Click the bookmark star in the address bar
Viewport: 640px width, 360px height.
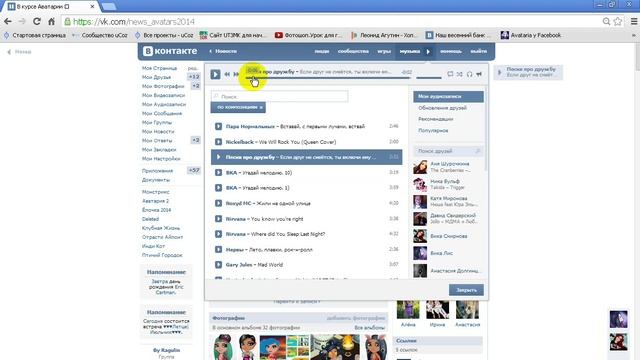618,21
